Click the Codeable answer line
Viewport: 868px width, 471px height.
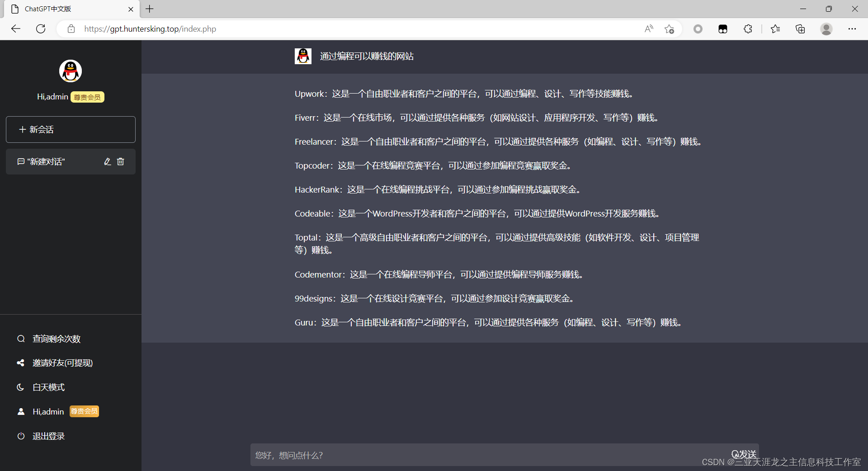coord(478,213)
